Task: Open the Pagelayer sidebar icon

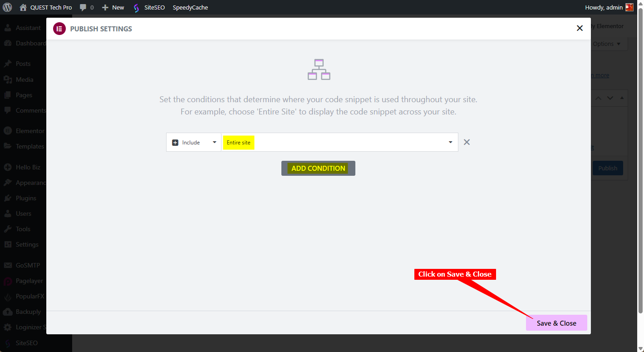Action: click(8, 281)
